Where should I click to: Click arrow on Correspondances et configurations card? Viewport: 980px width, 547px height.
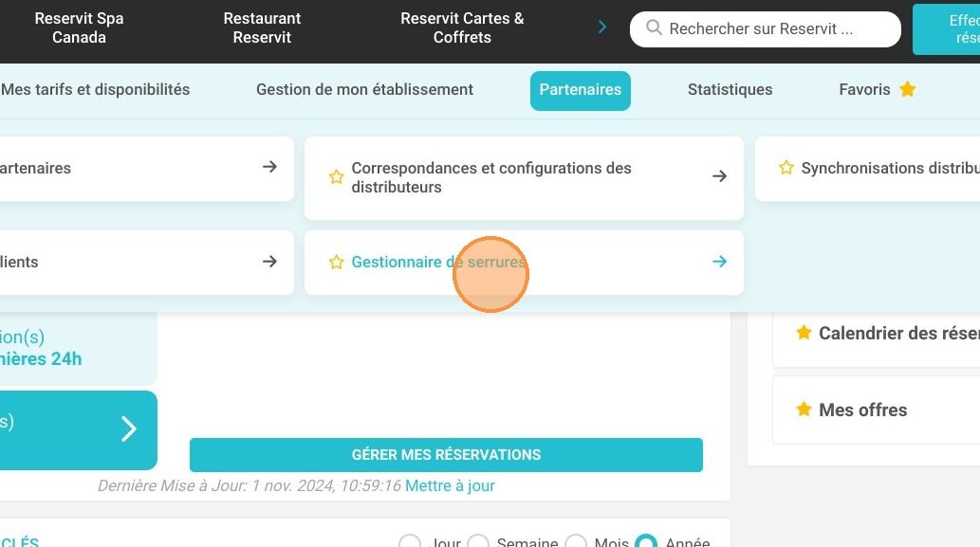[719, 176]
